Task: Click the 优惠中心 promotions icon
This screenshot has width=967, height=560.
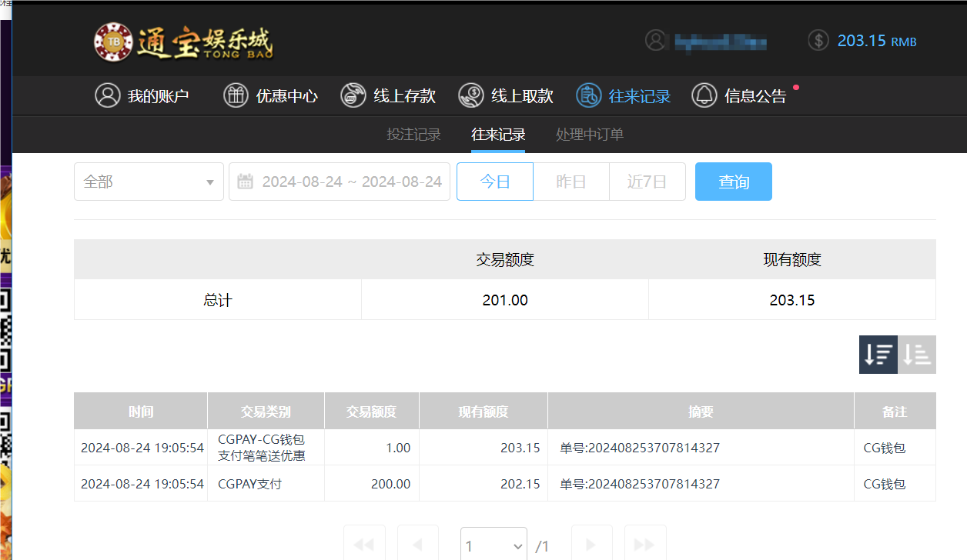Action: (236, 95)
